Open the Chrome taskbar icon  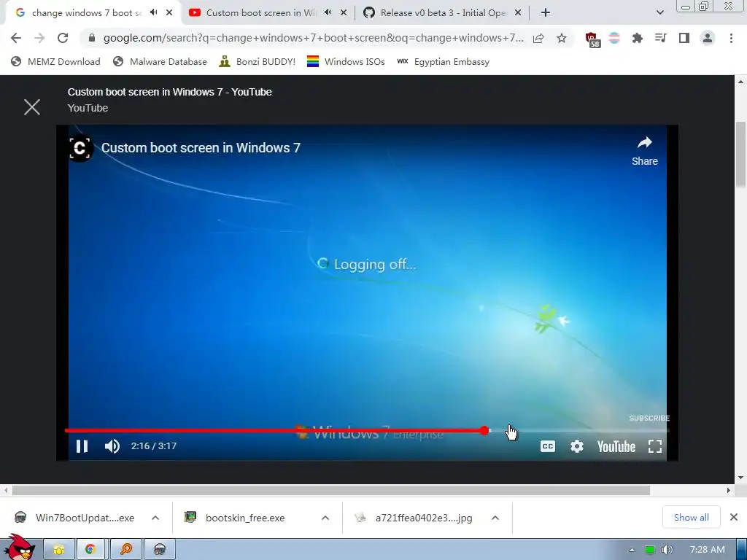90,550
